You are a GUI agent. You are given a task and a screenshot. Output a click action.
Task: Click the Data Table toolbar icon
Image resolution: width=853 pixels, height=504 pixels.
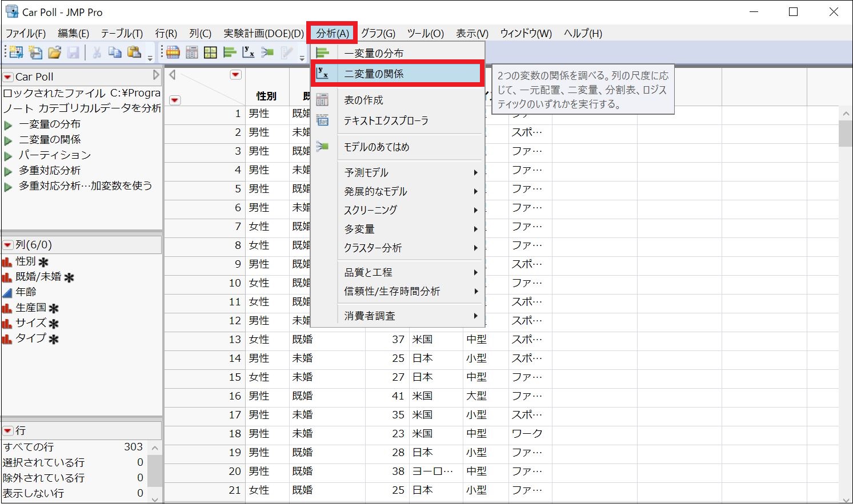[x=173, y=53]
